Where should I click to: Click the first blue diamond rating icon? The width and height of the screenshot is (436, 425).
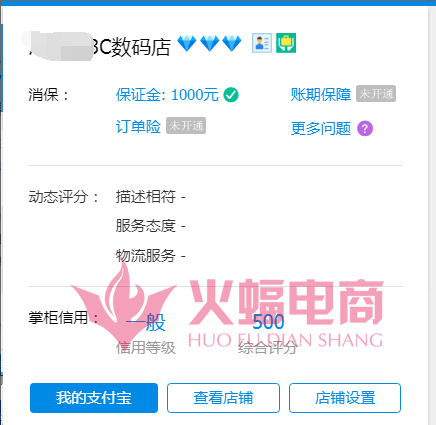click(187, 43)
